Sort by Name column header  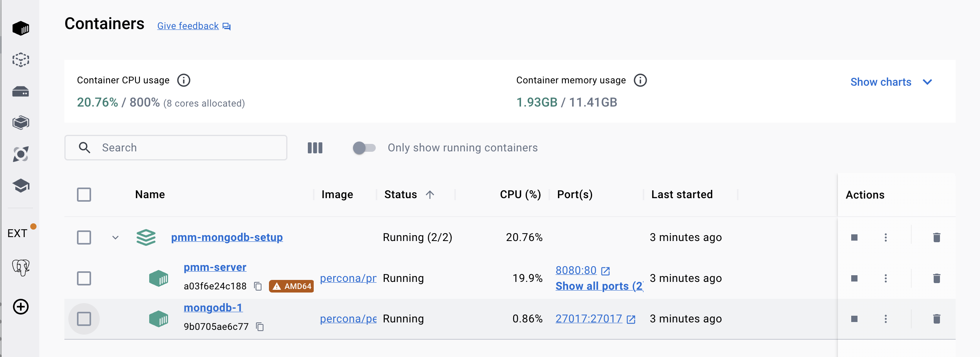point(150,195)
